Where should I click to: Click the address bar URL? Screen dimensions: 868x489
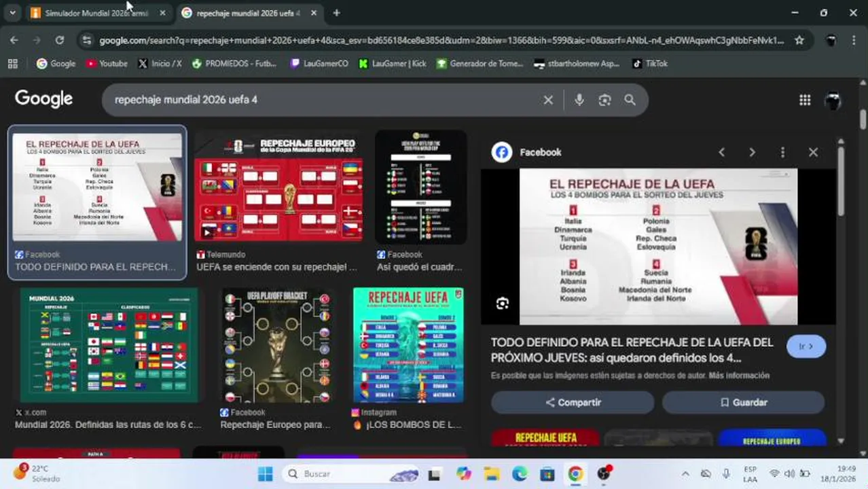pyautogui.click(x=441, y=41)
